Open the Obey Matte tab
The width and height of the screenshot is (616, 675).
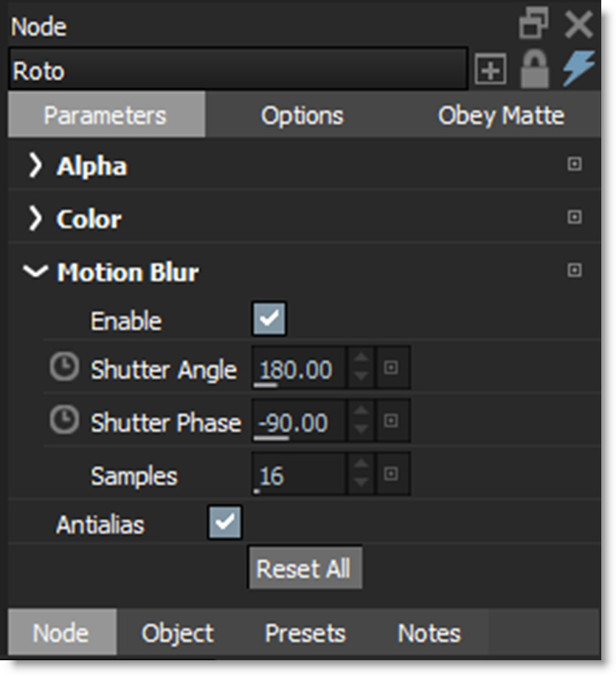tap(501, 116)
